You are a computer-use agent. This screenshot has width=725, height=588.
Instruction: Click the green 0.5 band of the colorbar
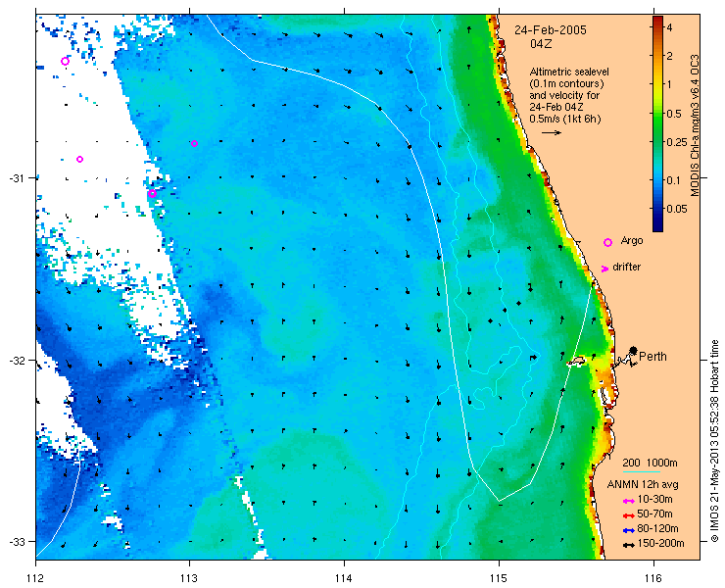657,114
